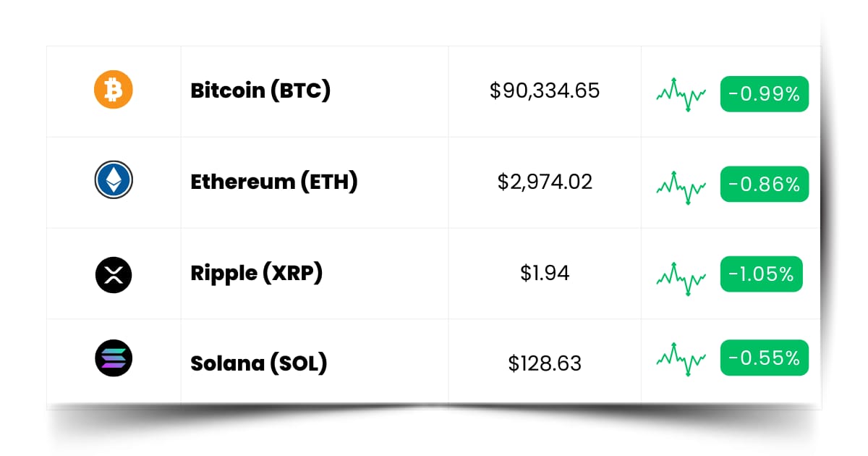Click the Ethereum diamond logo icon
868x456 pixels.
coord(114,181)
